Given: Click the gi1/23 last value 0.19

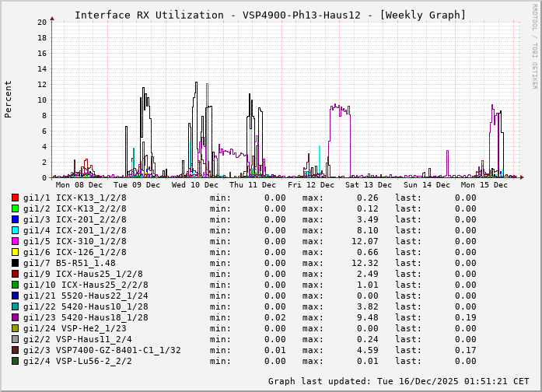Looking at the screenshot, I should coord(465,318).
